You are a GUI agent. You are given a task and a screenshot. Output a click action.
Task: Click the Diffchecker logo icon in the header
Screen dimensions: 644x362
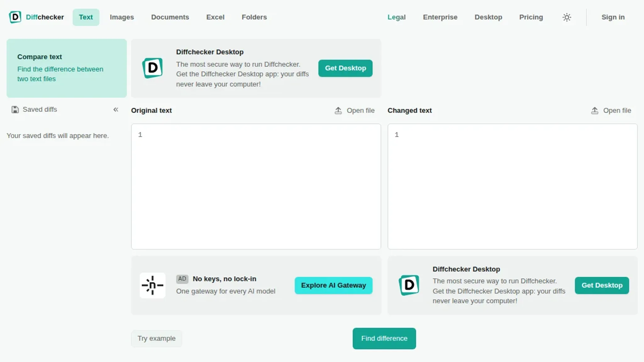pyautogui.click(x=15, y=17)
